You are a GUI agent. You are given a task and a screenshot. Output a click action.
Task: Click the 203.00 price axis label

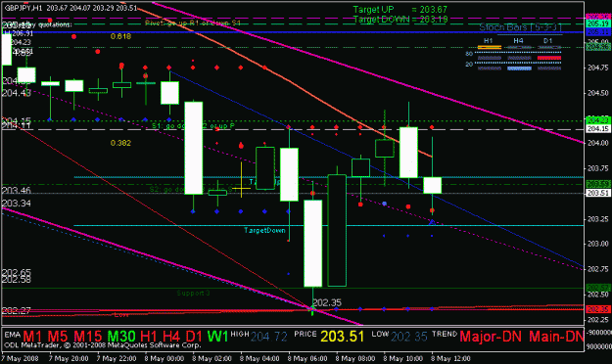click(x=598, y=244)
